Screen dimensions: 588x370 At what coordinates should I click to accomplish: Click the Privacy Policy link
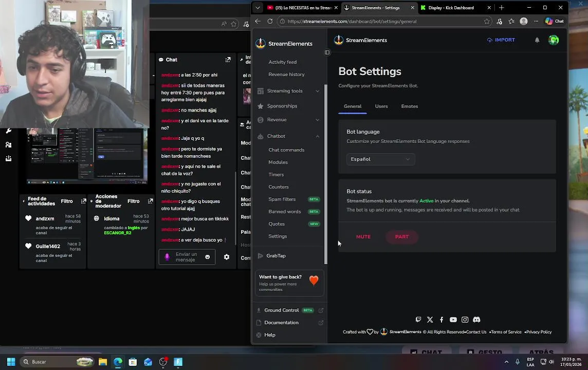pos(539,332)
